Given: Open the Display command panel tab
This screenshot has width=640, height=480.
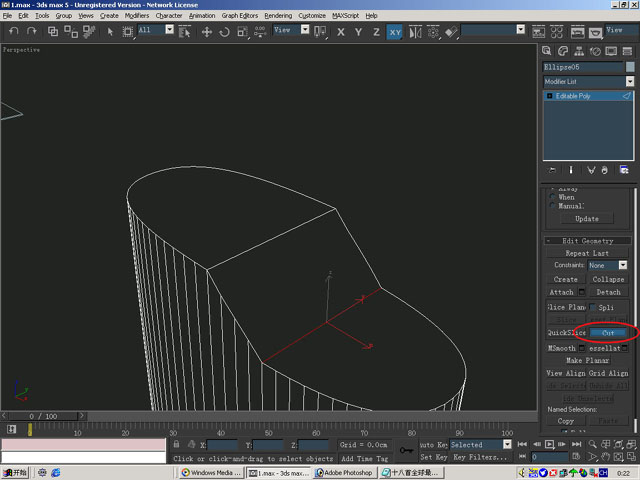Looking at the screenshot, I should tap(611, 51).
